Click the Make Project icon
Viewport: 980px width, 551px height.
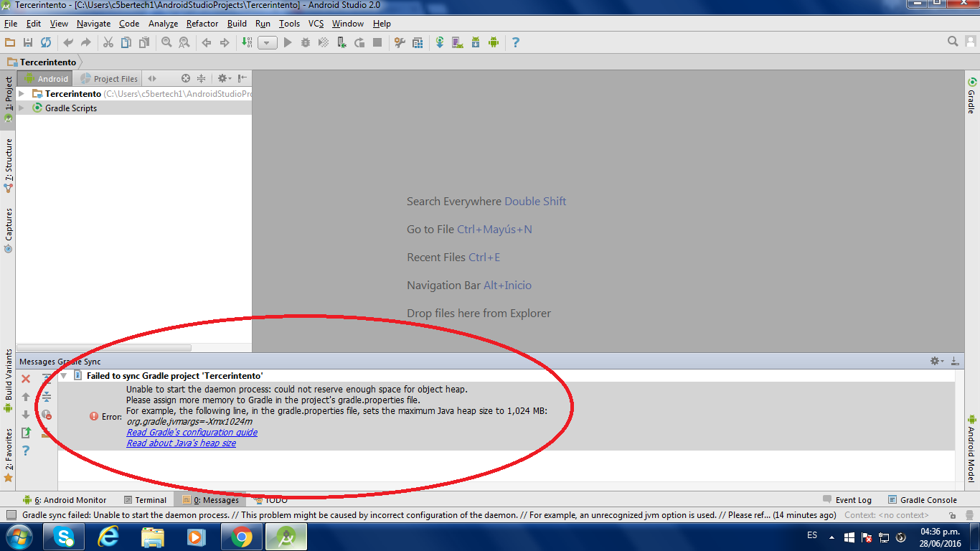(x=247, y=43)
